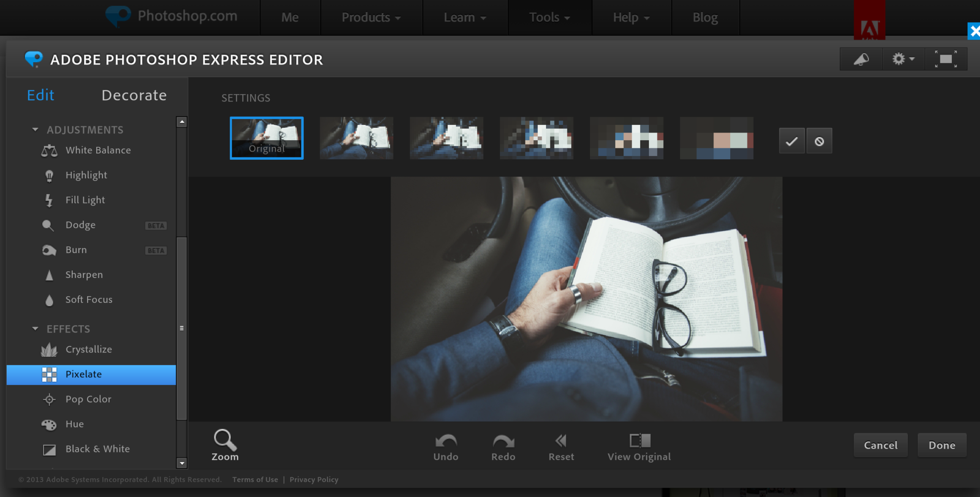The image size is (980, 497).
Task: Choose the Pop Color effect label
Action: [x=88, y=399]
